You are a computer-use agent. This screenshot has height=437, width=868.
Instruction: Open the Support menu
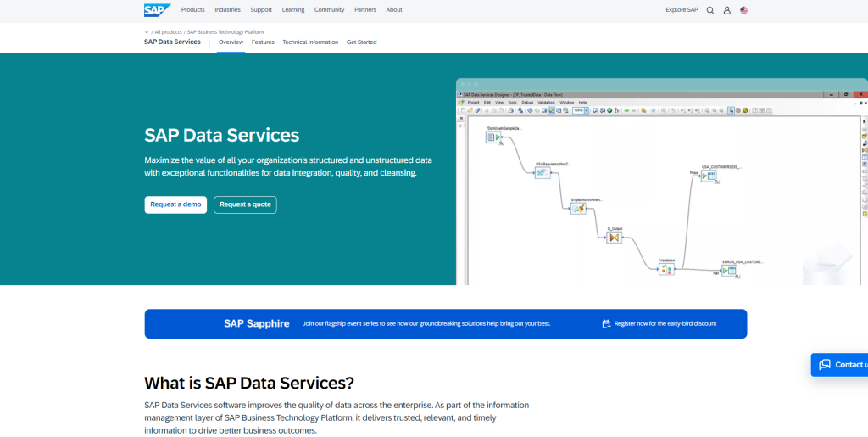pos(261,10)
